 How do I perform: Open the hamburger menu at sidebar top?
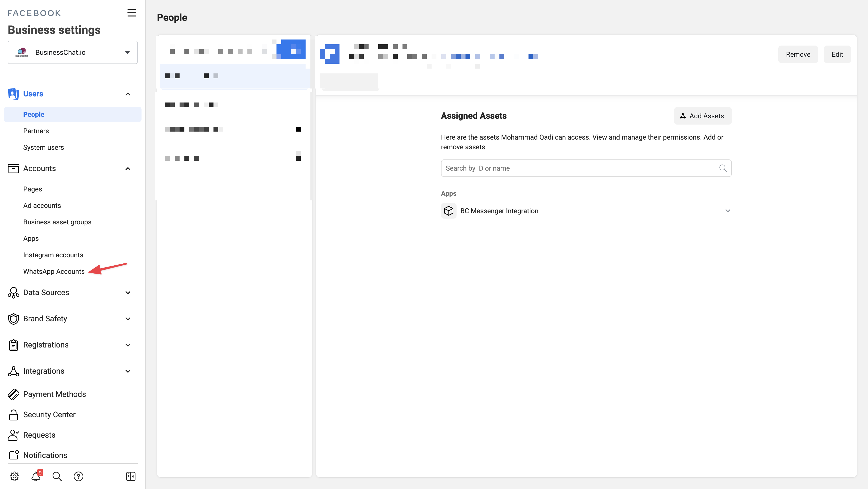(x=131, y=13)
